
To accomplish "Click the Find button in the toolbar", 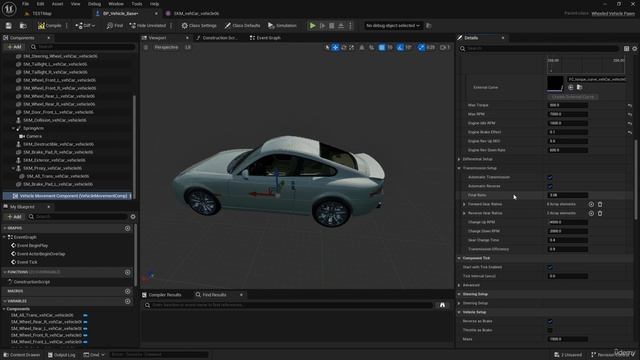I will click(x=115, y=26).
